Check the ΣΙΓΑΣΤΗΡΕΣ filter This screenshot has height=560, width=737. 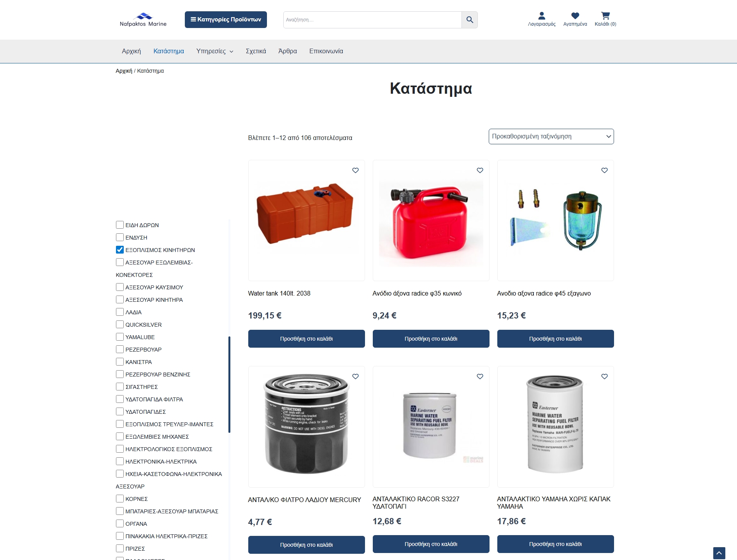click(x=120, y=387)
